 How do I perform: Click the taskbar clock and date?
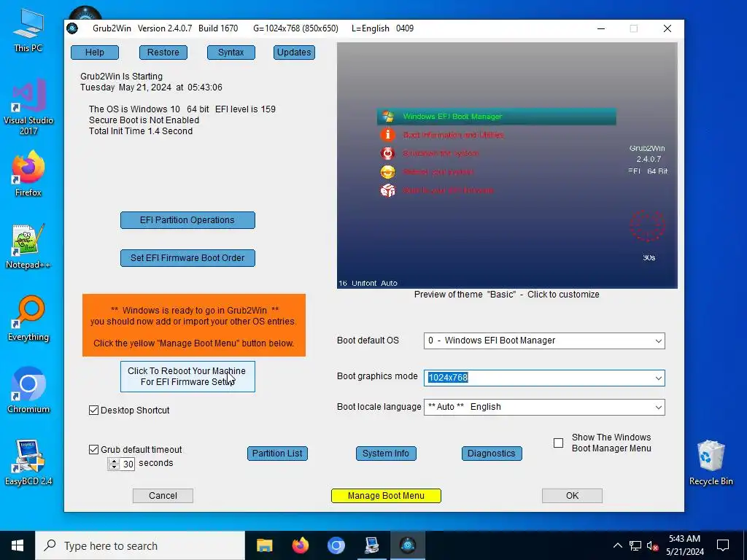(x=684, y=545)
